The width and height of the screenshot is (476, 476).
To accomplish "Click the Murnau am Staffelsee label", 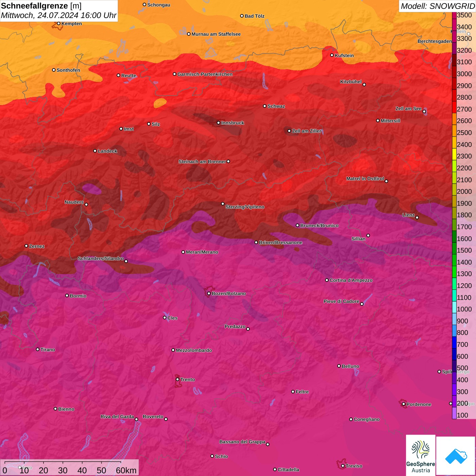I will 216,34.
